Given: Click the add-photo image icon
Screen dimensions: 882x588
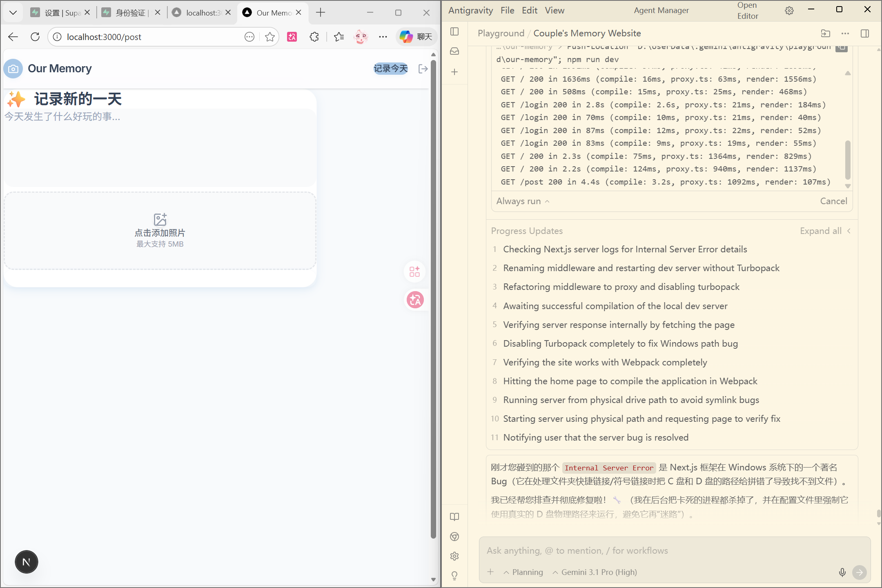Looking at the screenshot, I should (160, 219).
